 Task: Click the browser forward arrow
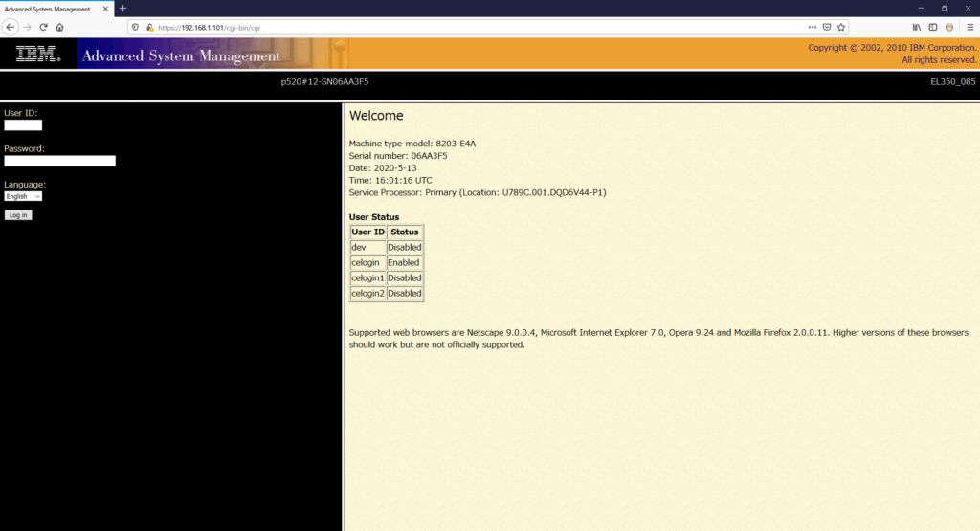27,27
